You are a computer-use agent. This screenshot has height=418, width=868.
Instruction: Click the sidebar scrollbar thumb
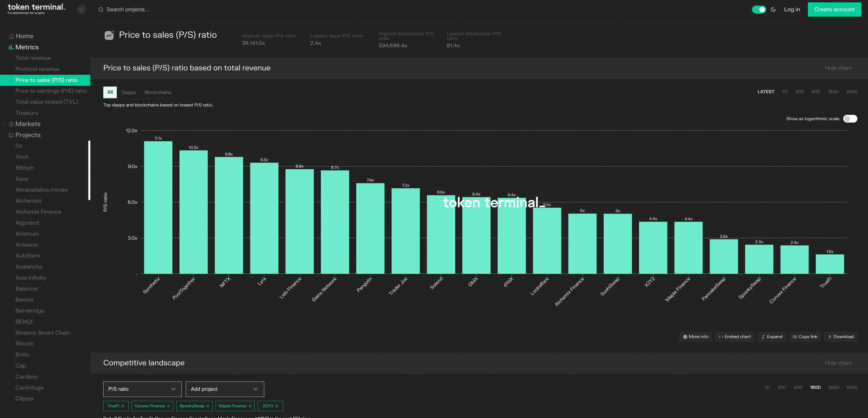point(89,170)
